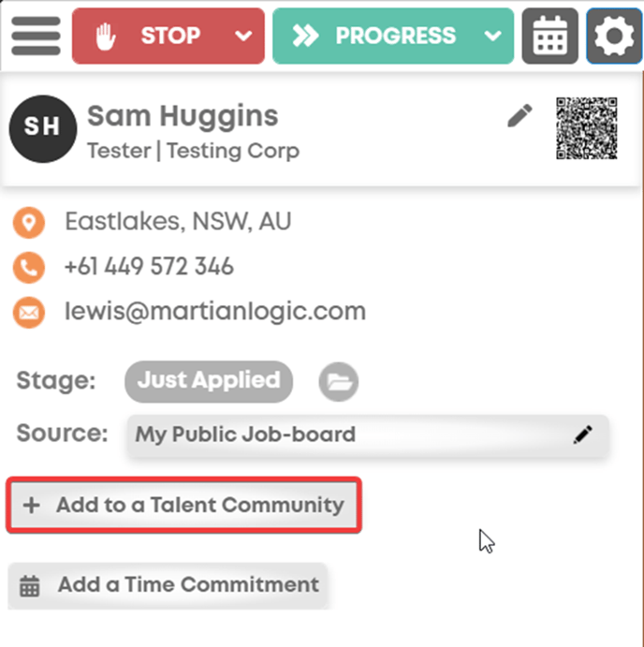Open the hamburger menu
Screen dimensions: 644x647
pyautogui.click(x=36, y=36)
